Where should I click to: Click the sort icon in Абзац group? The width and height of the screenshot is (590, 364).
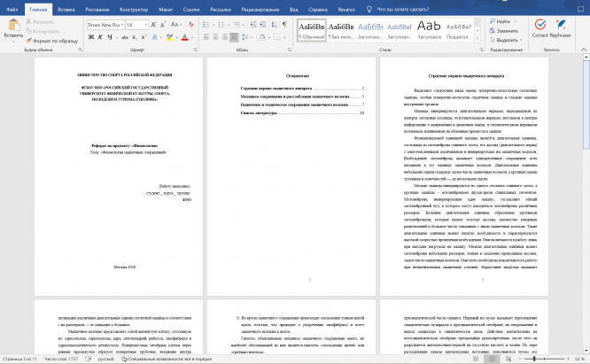pos(274,25)
